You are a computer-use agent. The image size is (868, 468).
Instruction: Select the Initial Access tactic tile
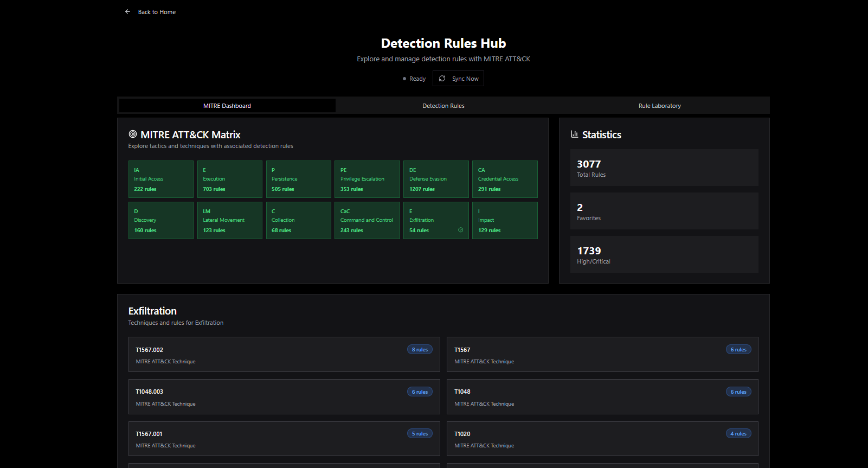tap(161, 179)
